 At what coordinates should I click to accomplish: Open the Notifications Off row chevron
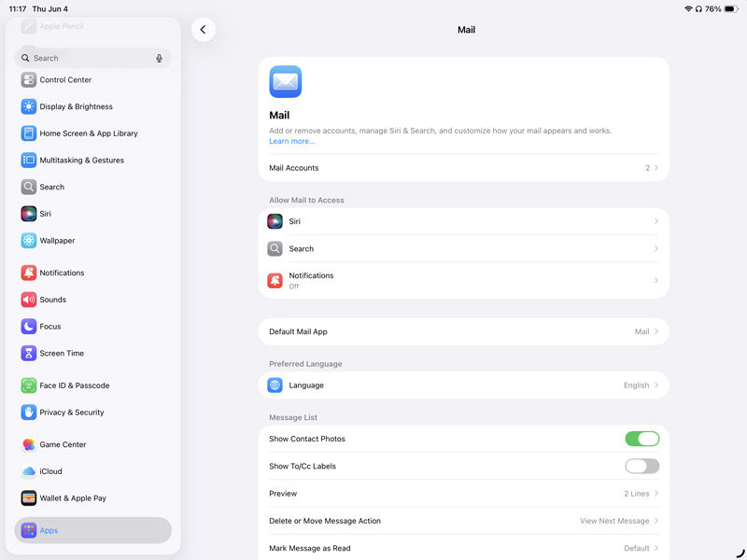click(656, 281)
